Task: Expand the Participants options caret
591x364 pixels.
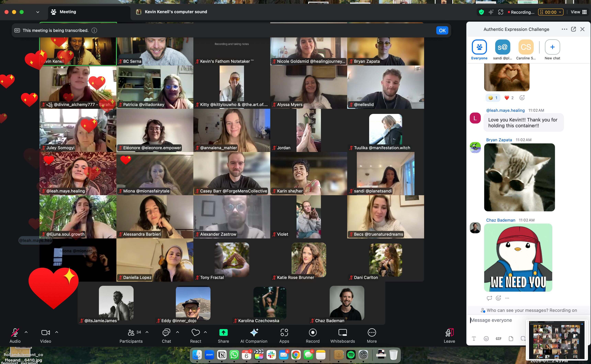Action: click(x=147, y=332)
